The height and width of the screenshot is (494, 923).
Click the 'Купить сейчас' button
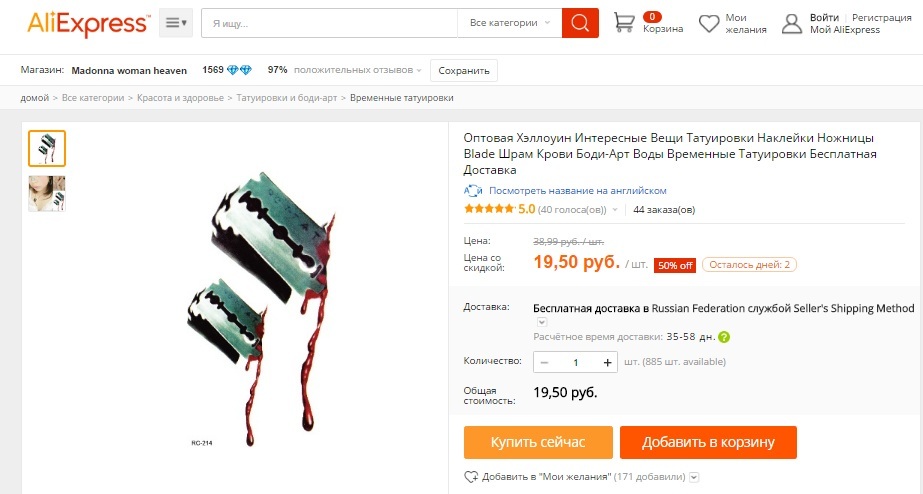click(x=538, y=442)
